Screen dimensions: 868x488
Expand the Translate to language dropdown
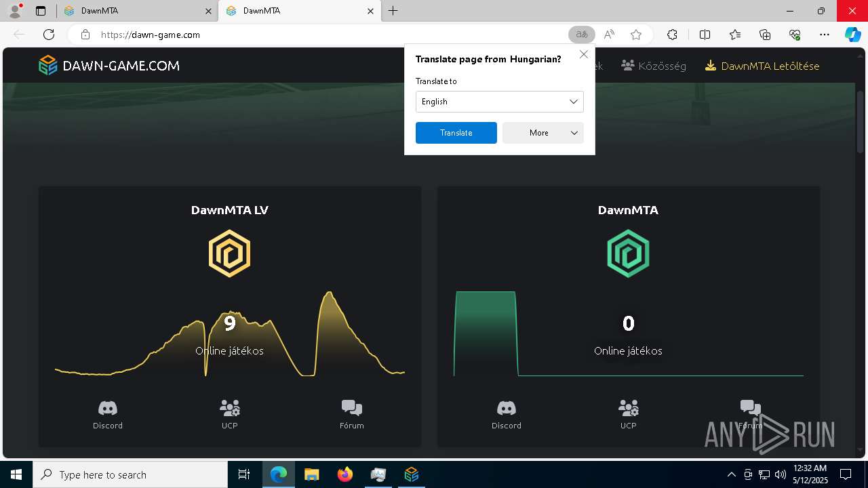(x=500, y=102)
